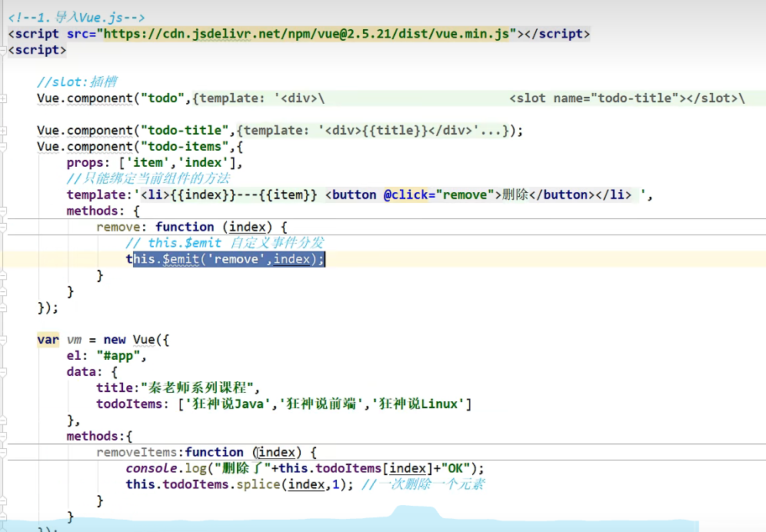Collapse the methods block under template line
Image resolution: width=766 pixels, height=532 pixels.
tap(3, 211)
